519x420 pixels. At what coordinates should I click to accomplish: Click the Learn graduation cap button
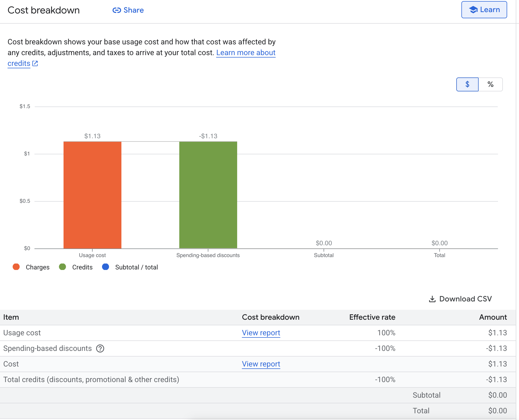(x=484, y=10)
